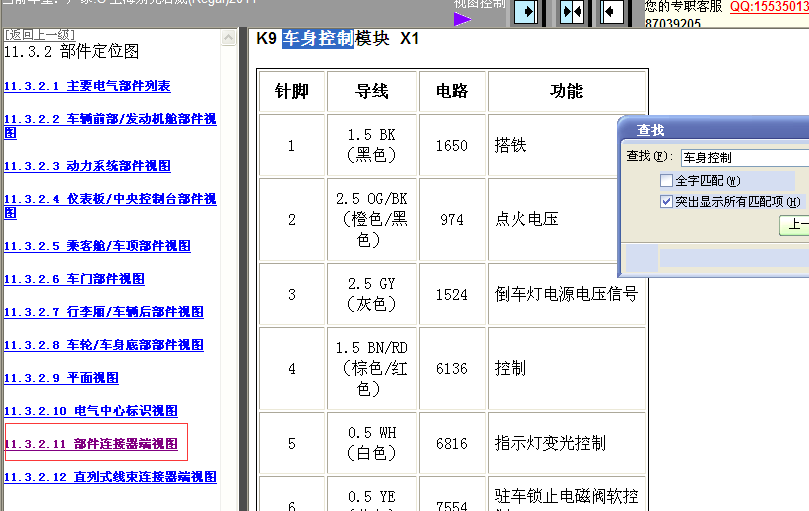This screenshot has width=809, height=511.
Task: Uncheck 突出显示所有匹配项 checkbox
Action: tap(666, 201)
